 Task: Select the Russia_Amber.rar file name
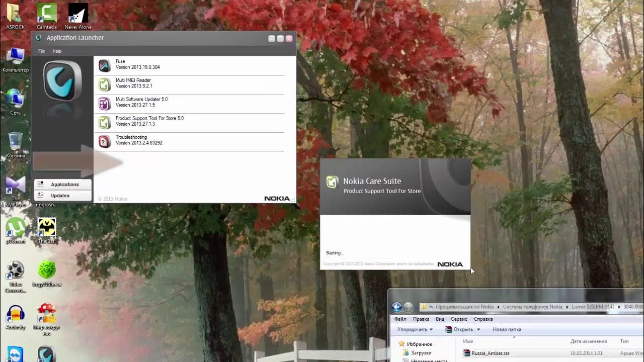(491, 353)
